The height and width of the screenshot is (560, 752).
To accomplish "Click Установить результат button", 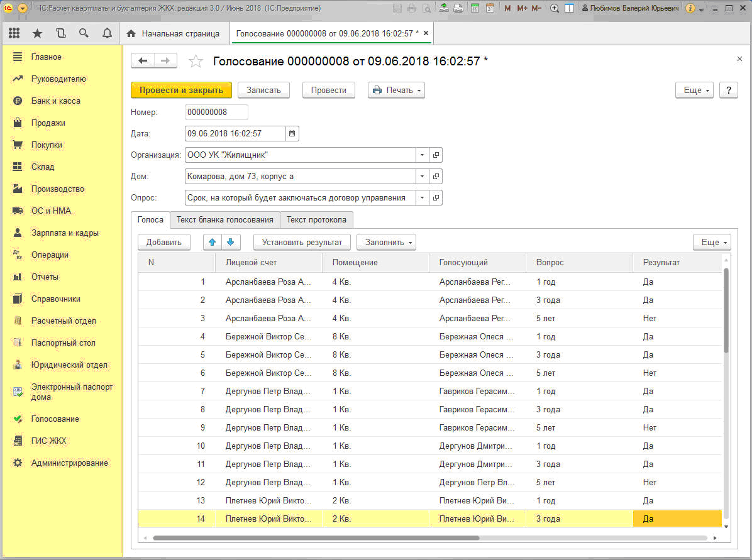I will pyautogui.click(x=302, y=242).
